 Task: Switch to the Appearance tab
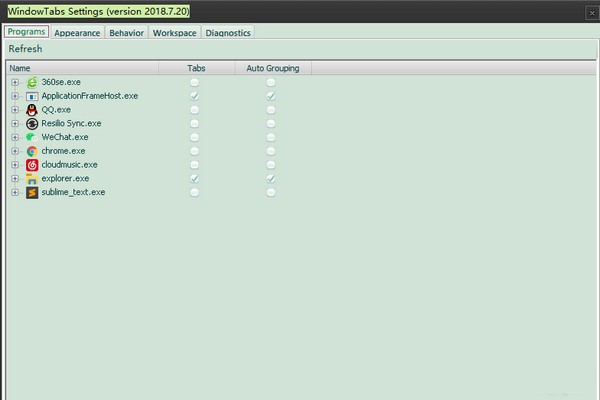77,33
